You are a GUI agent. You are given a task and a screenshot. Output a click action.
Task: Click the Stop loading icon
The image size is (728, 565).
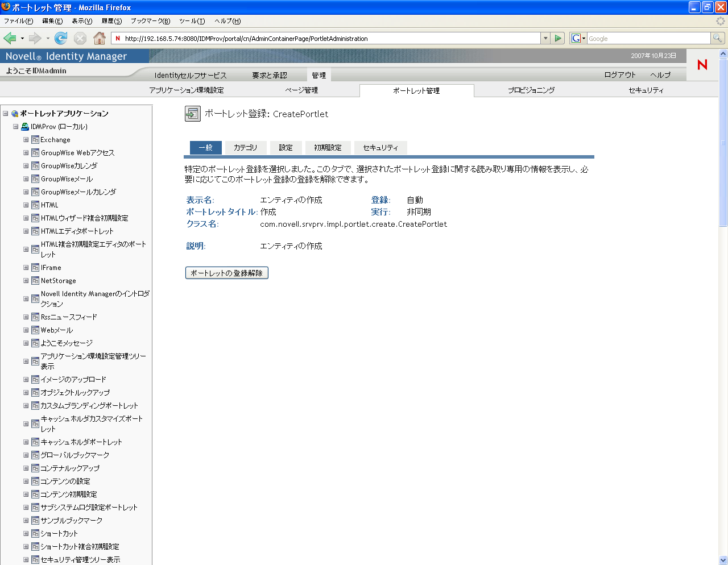(80, 38)
